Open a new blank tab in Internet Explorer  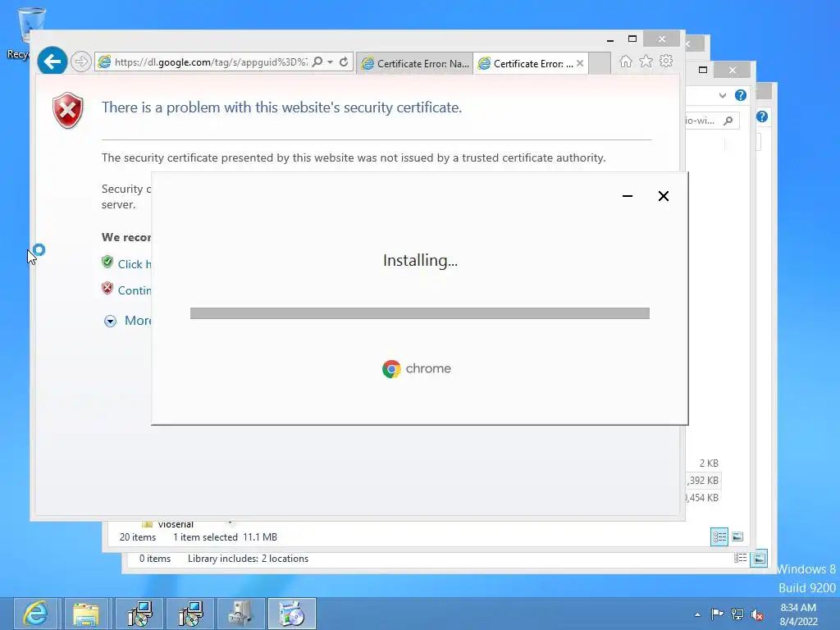point(600,63)
